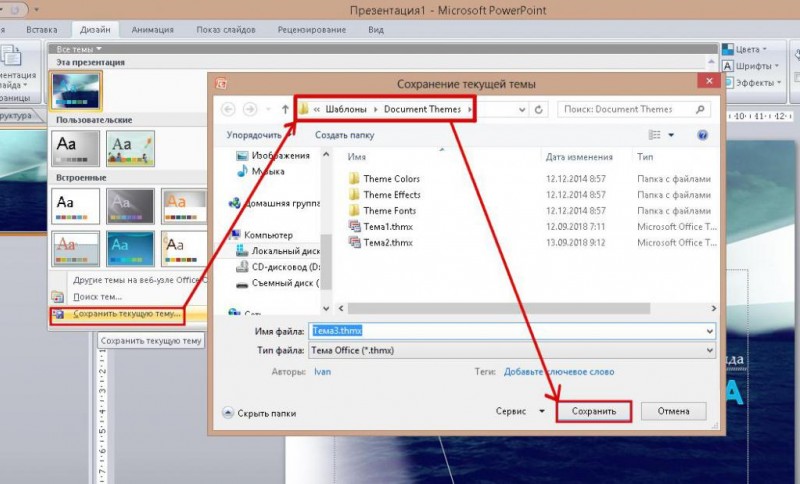This screenshot has width=800, height=484.
Task: Click the horizontal scrollbar in file list
Action: pos(499,308)
